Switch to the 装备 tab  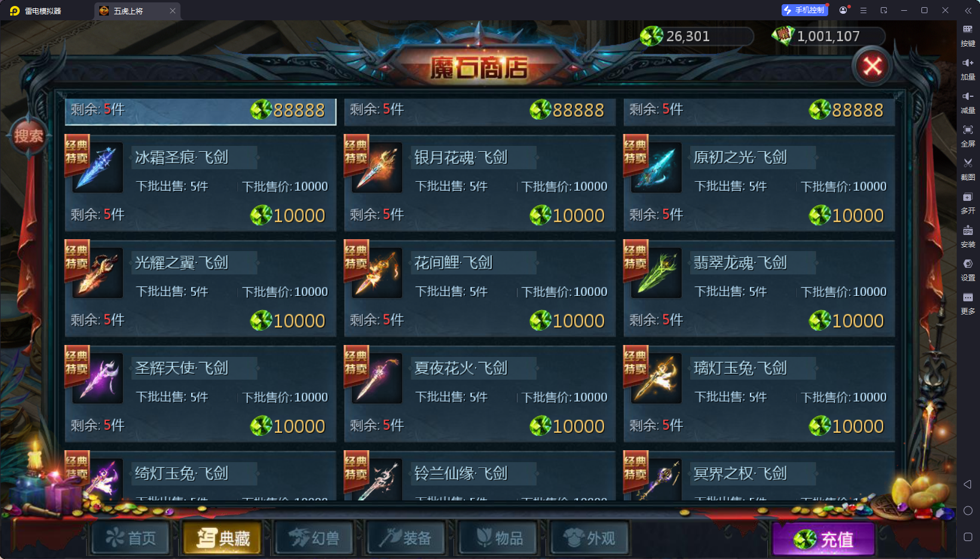click(406, 538)
